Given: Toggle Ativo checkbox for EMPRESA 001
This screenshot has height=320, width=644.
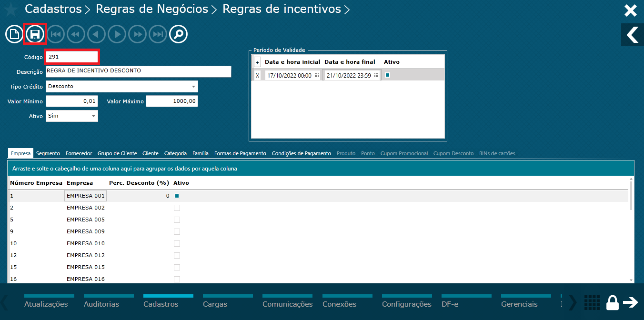Looking at the screenshot, I should click(x=177, y=196).
